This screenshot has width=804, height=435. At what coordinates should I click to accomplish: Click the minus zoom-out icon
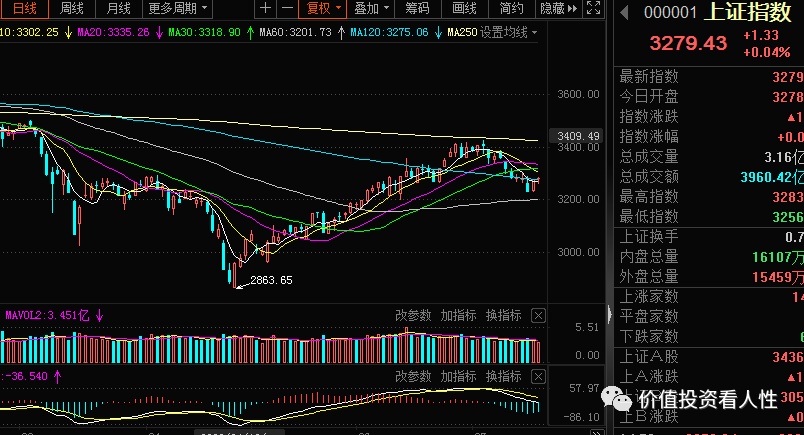(x=288, y=8)
